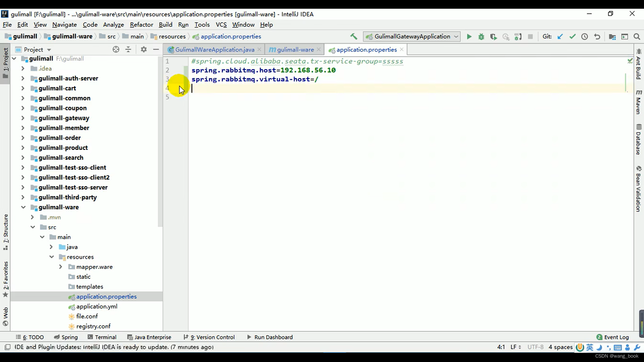Click the gulimall-ware breadcrumb

point(72,37)
